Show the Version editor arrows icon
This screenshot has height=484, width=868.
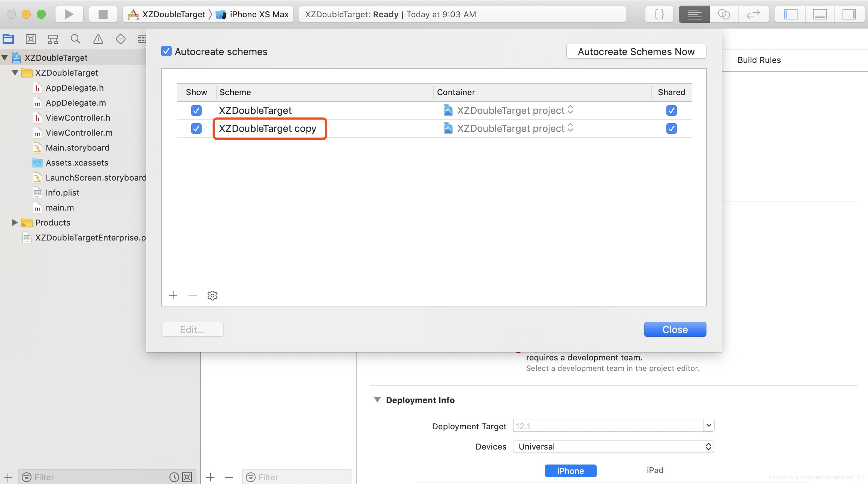point(753,14)
